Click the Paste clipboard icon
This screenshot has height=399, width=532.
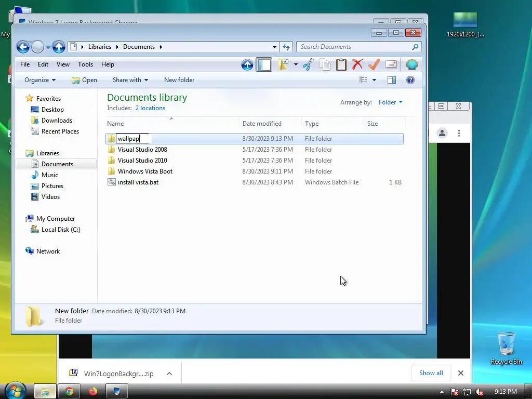point(341,64)
